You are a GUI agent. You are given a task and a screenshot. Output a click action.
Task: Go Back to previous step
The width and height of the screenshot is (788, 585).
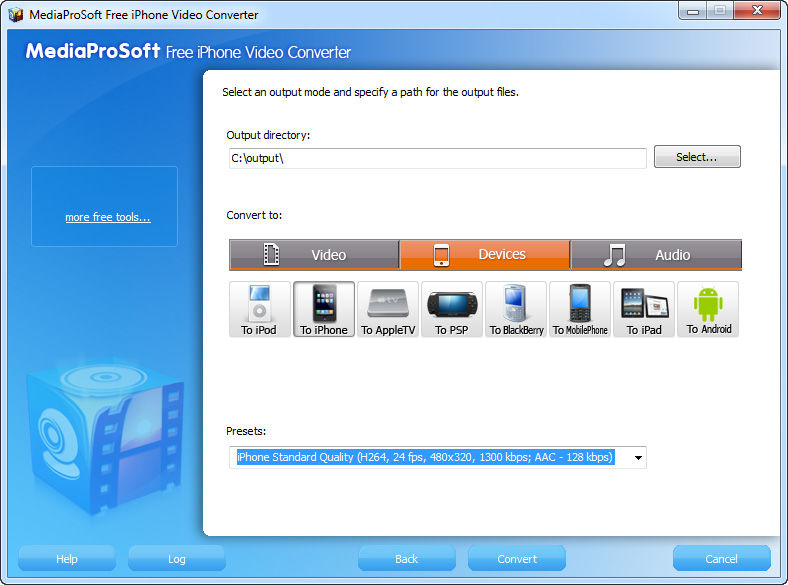point(407,558)
